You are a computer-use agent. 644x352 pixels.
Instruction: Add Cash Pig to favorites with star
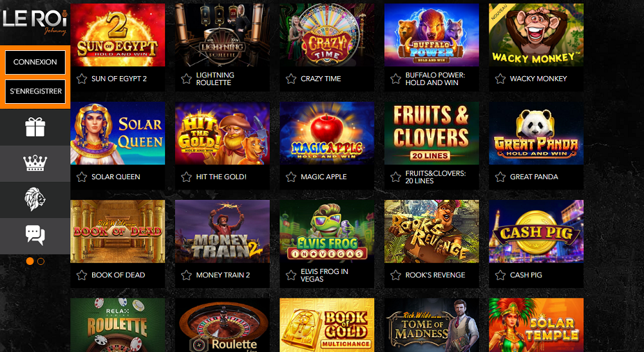click(500, 275)
